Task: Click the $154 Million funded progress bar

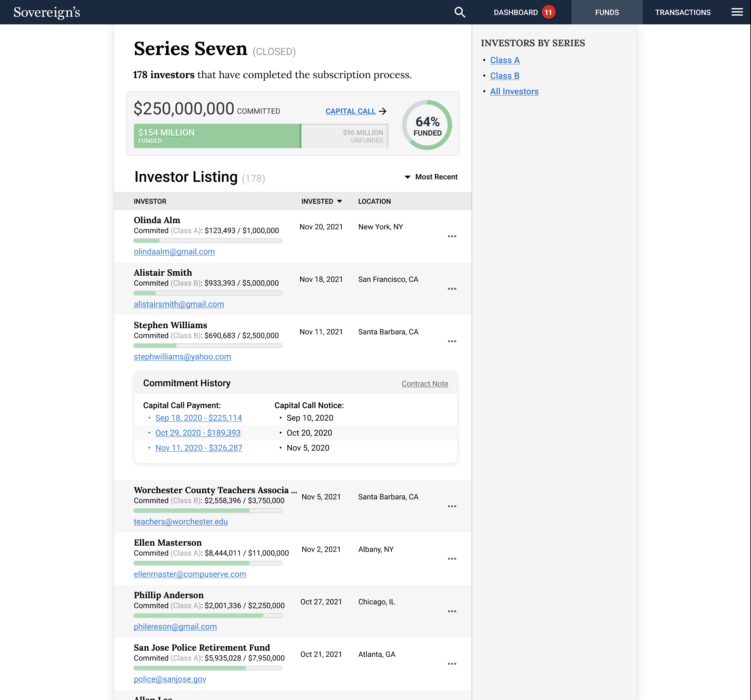Action: coord(217,136)
